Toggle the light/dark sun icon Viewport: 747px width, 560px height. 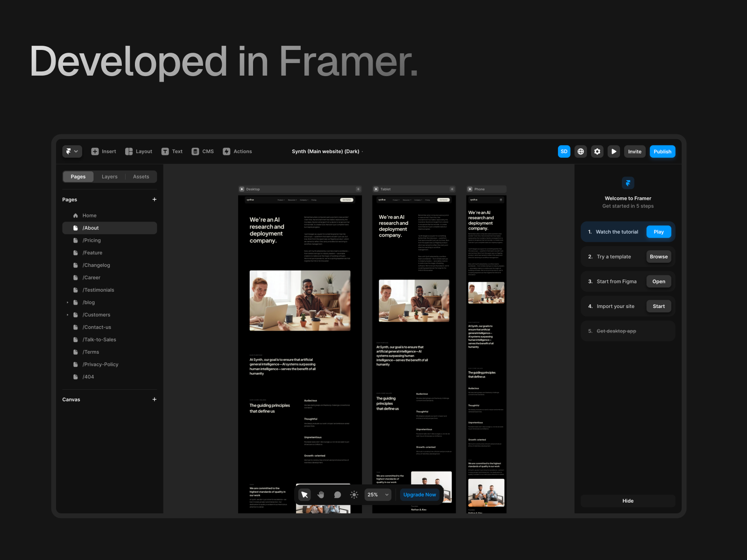354,495
